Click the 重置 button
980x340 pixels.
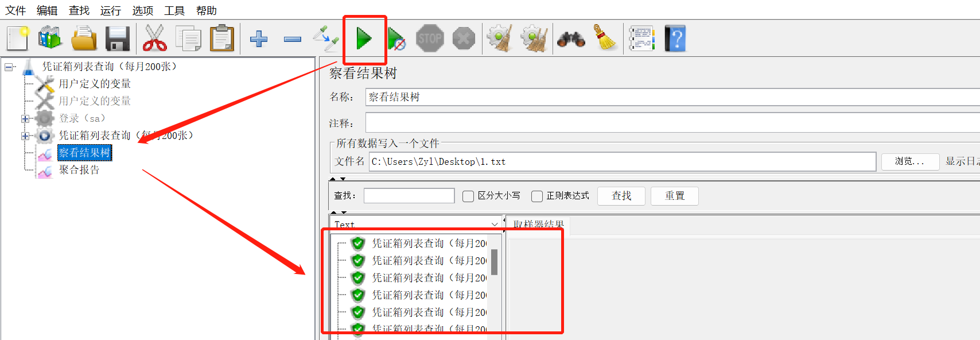[675, 196]
